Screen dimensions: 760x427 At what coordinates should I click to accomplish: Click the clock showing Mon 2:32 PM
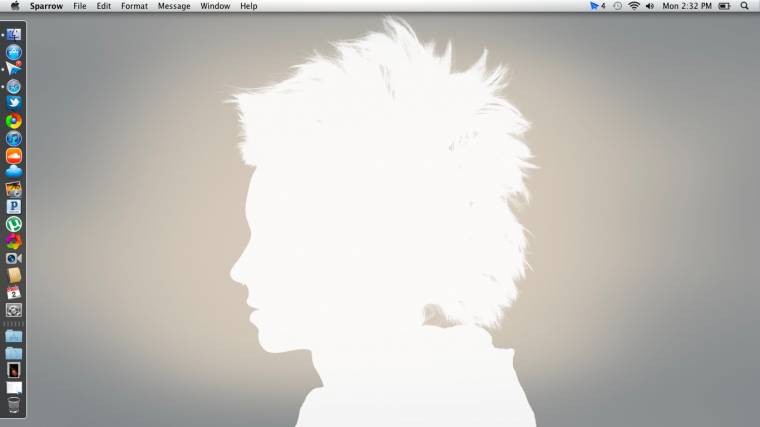tap(687, 6)
